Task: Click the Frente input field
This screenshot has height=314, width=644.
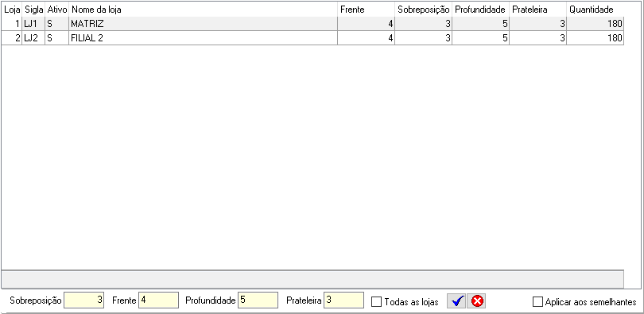Action: 158,300
